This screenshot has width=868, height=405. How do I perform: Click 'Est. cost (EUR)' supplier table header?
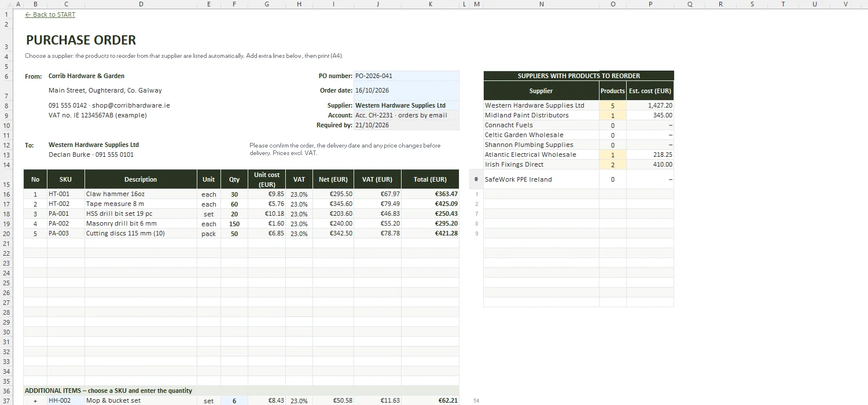coord(650,91)
